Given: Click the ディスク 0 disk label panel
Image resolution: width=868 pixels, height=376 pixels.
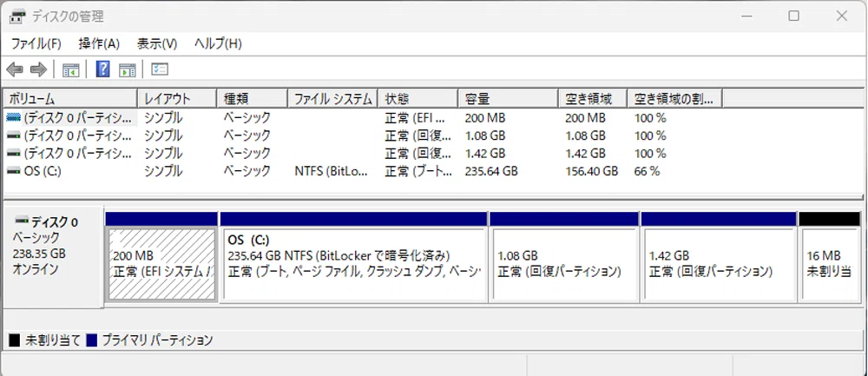Looking at the screenshot, I should pos(53,257).
